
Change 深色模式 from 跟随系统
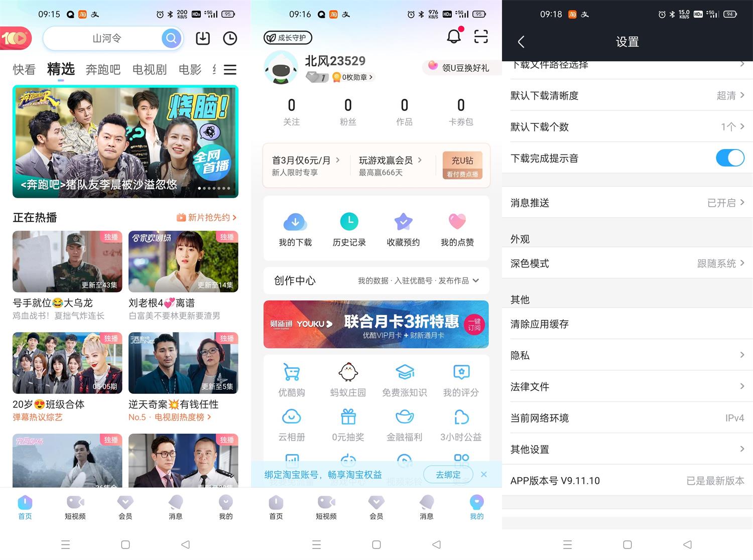pyautogui.click(x=627, y=263)
